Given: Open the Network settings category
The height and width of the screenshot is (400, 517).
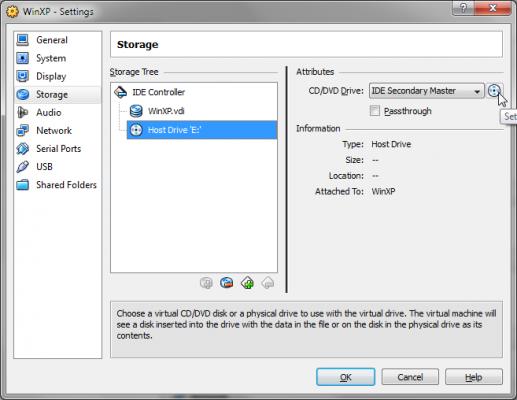Looking at the screenshot, I should click(57, 131).
